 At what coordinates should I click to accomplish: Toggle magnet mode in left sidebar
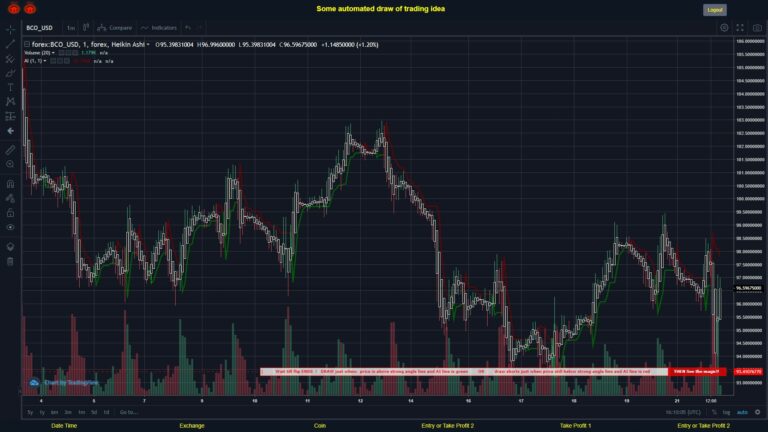tap(10, 184)
